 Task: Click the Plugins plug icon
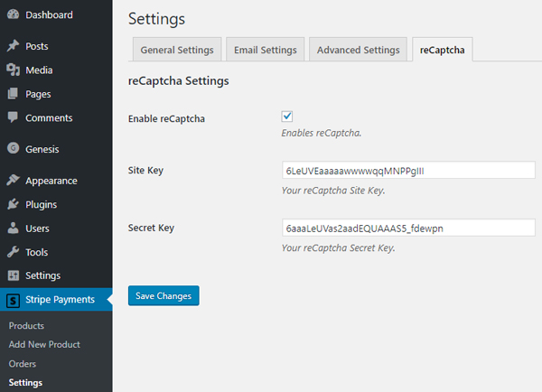point(14,204)
